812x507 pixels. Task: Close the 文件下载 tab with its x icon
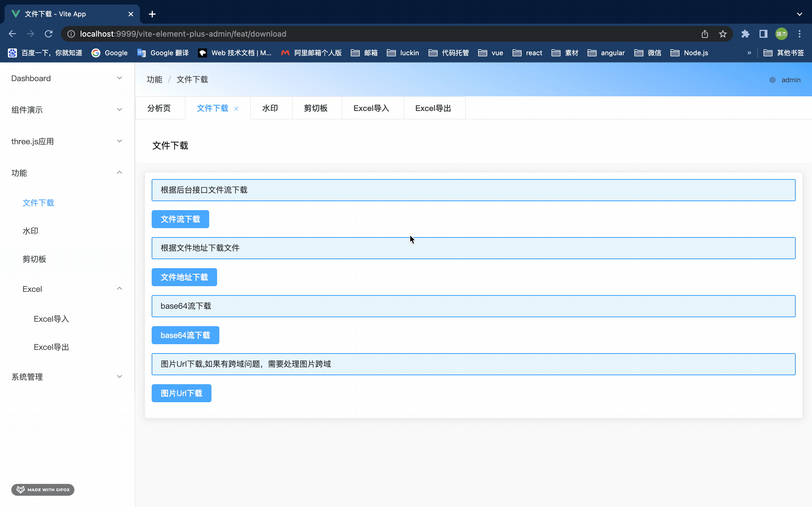(236, 109)
